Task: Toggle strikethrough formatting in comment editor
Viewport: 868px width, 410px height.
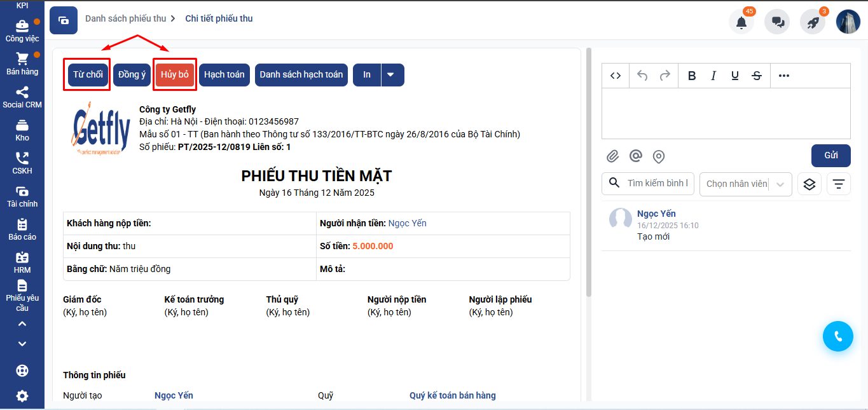Action: (x=757, y=76)
